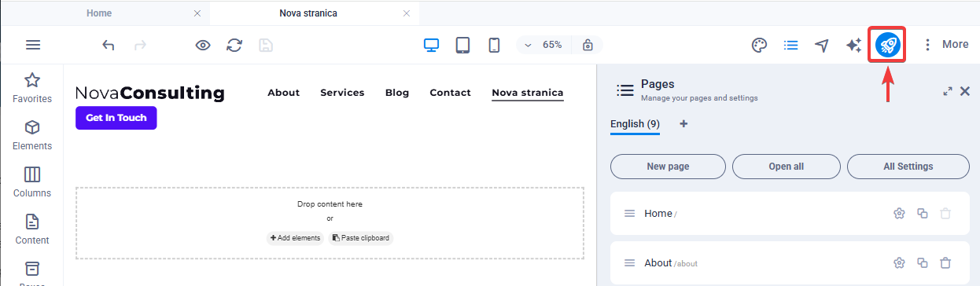Click the All Settings button
The image size is (980, 286).
[908, 167]
